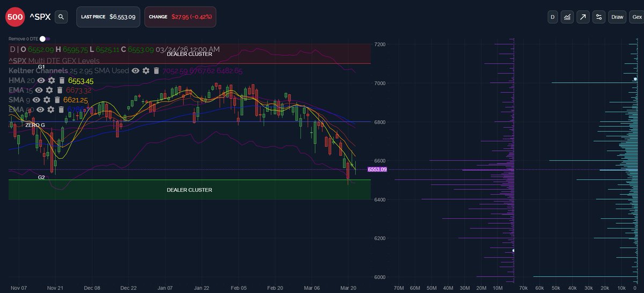Viewport: 644px width, 293px height.
Task: Open the ticker search magnifier
Action: click(x=61, y=17)
